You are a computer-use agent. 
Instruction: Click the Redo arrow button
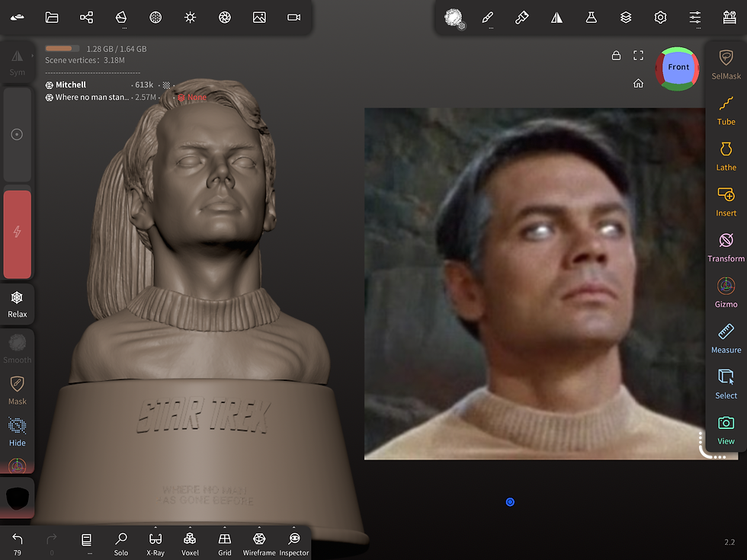click(x=52, y=544)
